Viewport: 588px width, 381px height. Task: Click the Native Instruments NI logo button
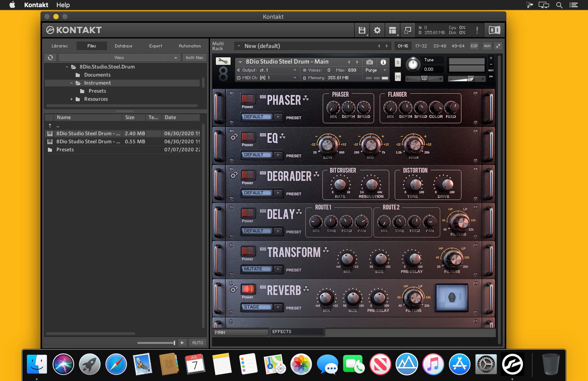coord(494,30)
